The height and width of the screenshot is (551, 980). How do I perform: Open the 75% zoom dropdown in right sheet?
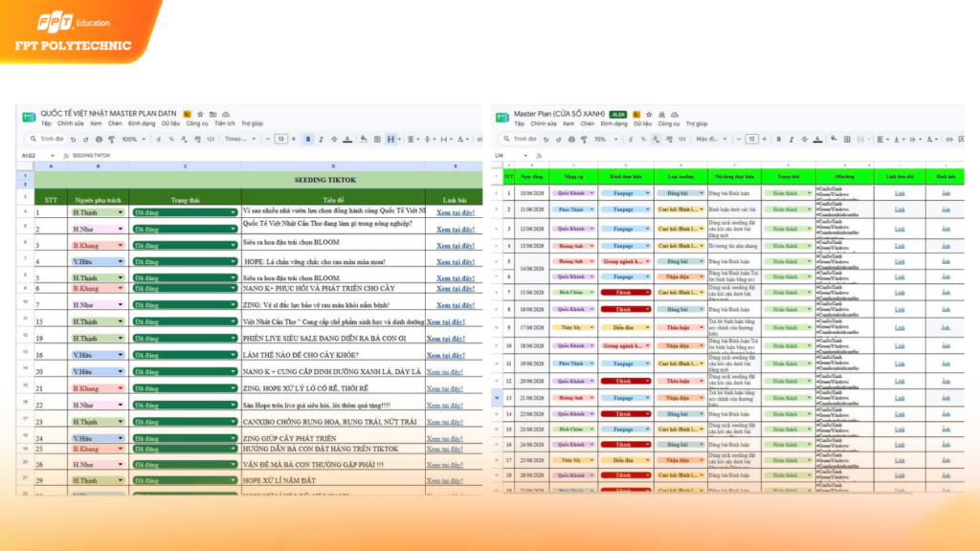[x=605, y=140]
